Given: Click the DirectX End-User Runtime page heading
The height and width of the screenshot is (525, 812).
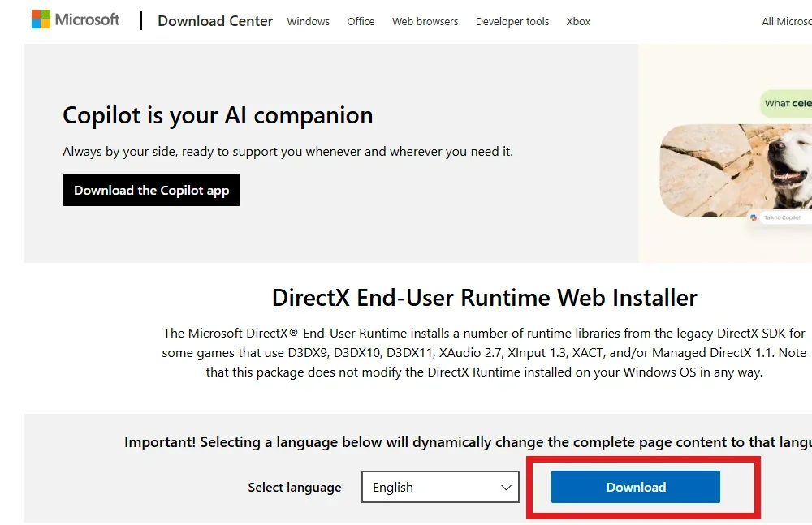Looking at the screenshot, I should coord(486,298).
